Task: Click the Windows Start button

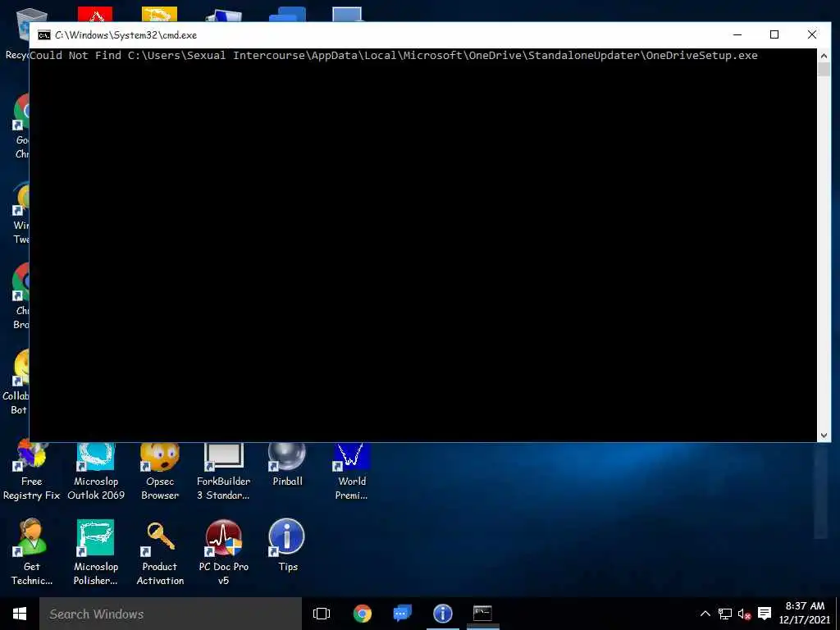Action: click(x=20, y=614)
